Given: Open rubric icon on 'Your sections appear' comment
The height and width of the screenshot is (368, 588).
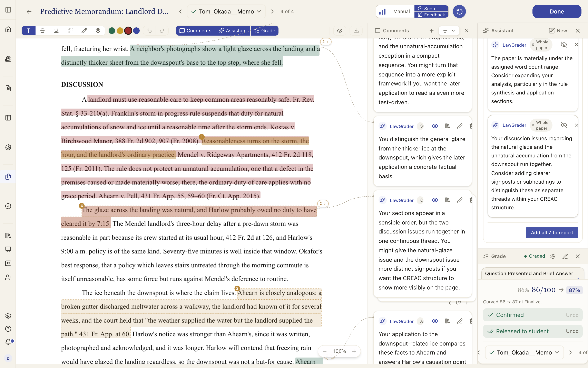Looking at the screenshot, I should coord(447,200).
